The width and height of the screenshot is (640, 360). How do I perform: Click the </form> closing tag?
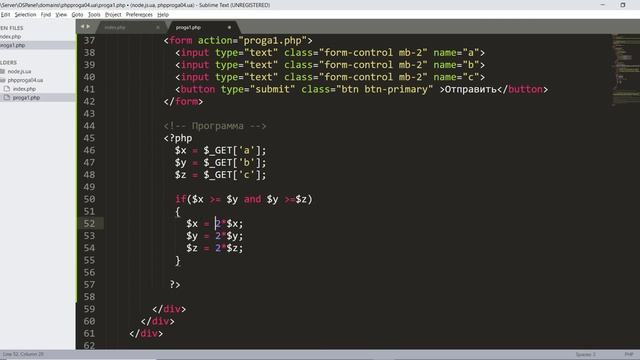pyautogui.click(x=183, y=101)
